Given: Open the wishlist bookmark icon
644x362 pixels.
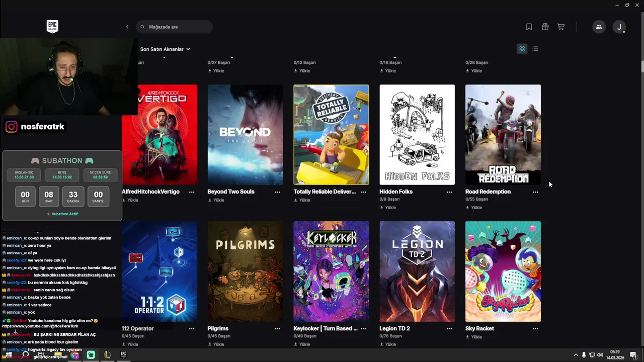Looking at the screenshot, I should pos(529,27).
